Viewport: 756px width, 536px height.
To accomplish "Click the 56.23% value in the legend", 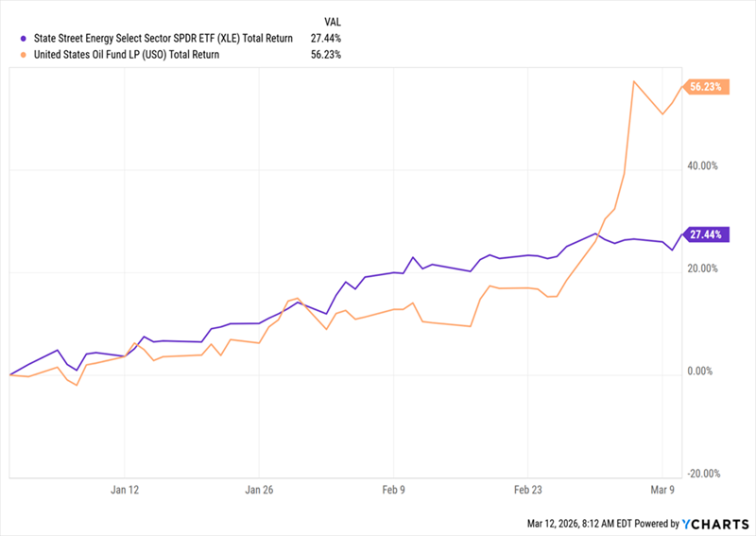I will tap(323, 55).
